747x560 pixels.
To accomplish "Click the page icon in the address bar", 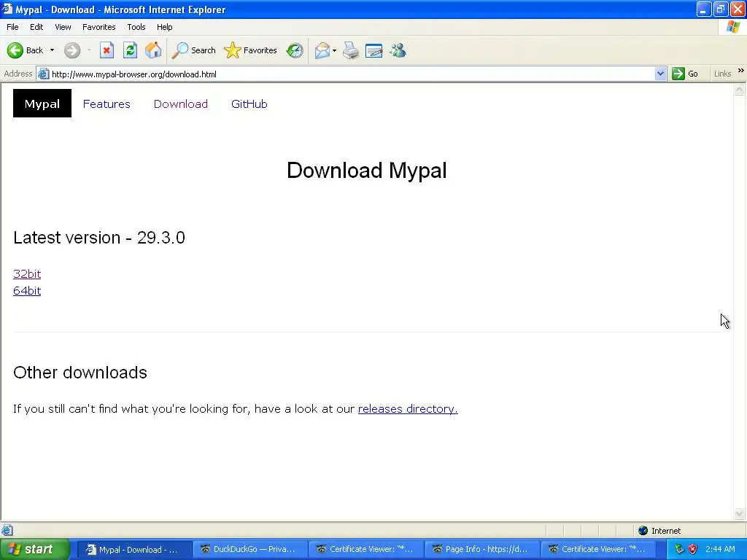I will tap(43, 74).
